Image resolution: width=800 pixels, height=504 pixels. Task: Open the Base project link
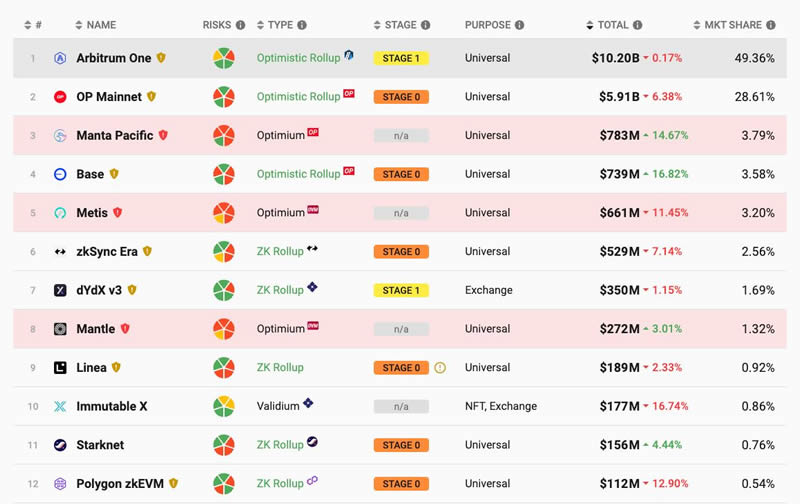(90, 174)
